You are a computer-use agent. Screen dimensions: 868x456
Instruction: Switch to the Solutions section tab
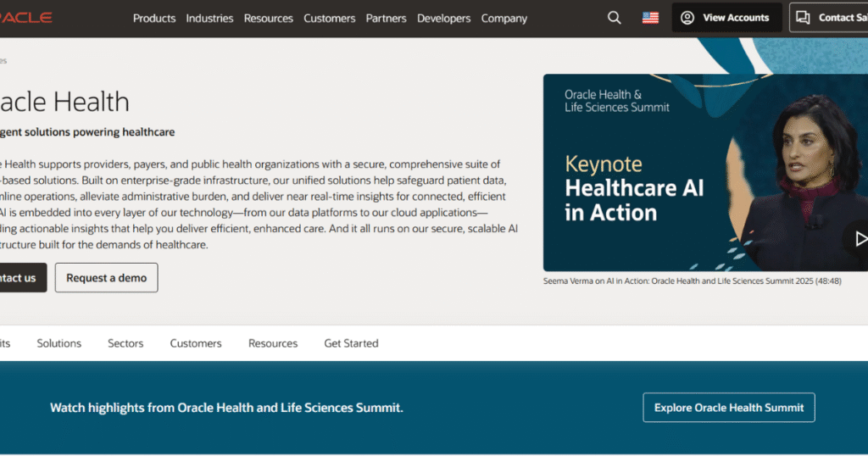(59, 343)
